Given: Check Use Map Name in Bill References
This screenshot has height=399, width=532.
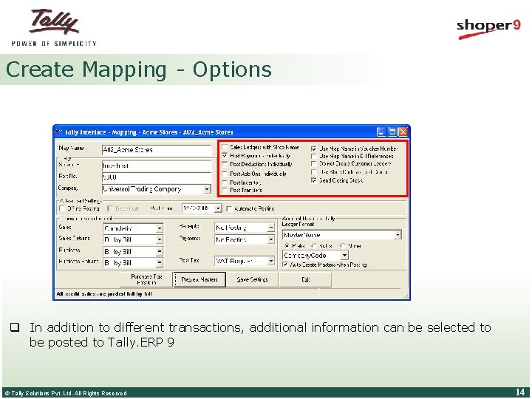Looking at the screenshot, I should click(x=314, y=156).
